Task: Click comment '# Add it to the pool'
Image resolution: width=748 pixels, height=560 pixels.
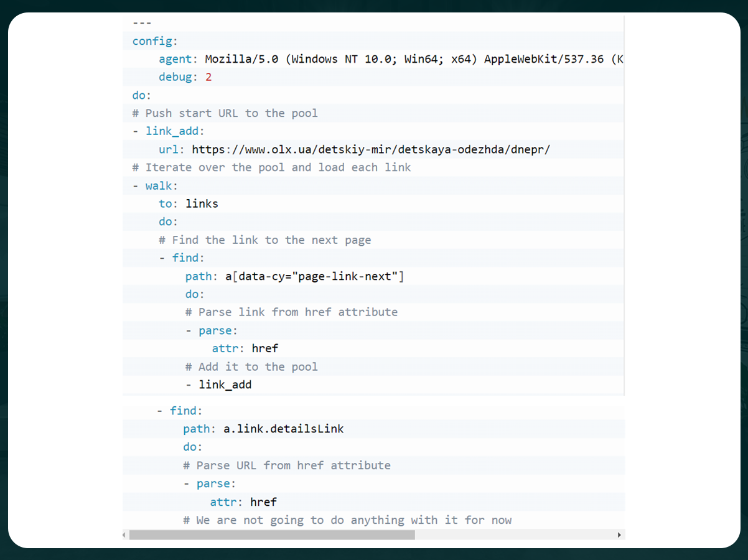Action: click(251, 366)
